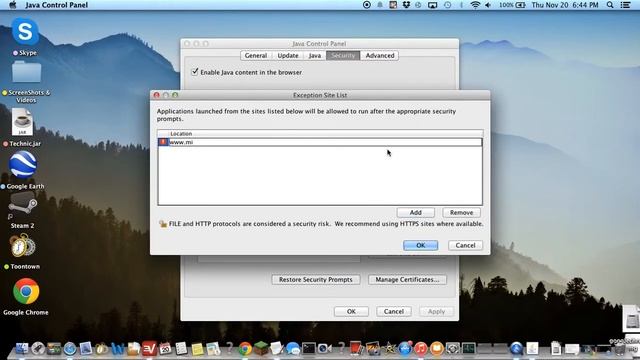Open Launchpad rocket icon in dock
This screenshot has width=640, height=360.
(x=38, y=348)
